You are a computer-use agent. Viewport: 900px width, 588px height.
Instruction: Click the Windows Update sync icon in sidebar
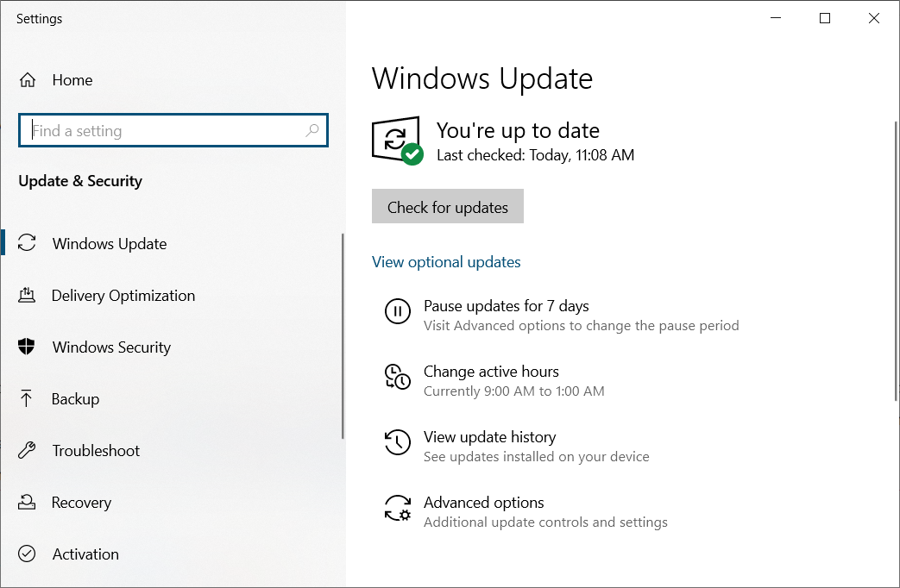pos(28,243)
